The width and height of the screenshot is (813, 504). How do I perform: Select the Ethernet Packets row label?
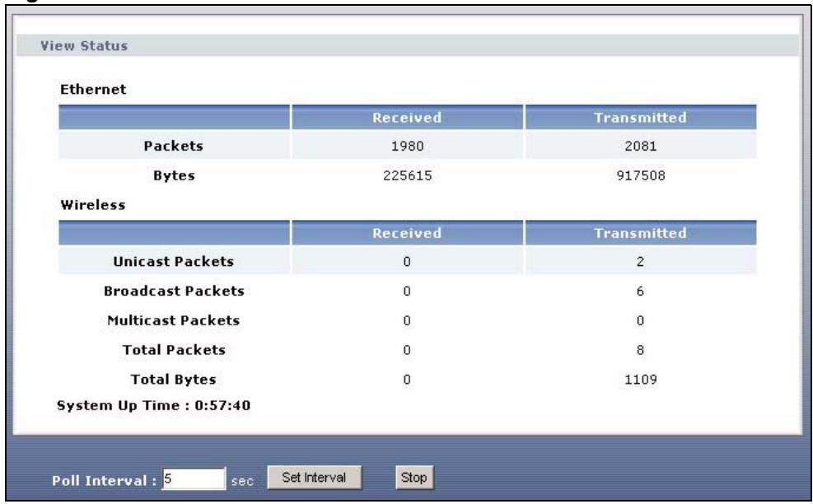point(174,146)
